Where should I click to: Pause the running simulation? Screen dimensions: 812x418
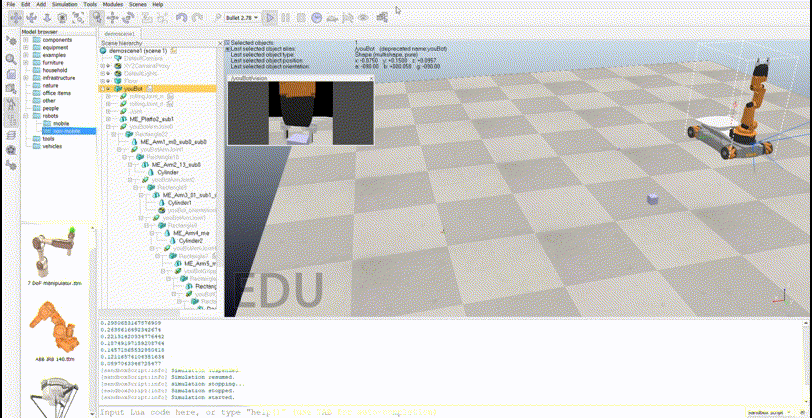[x=285, y=17]
